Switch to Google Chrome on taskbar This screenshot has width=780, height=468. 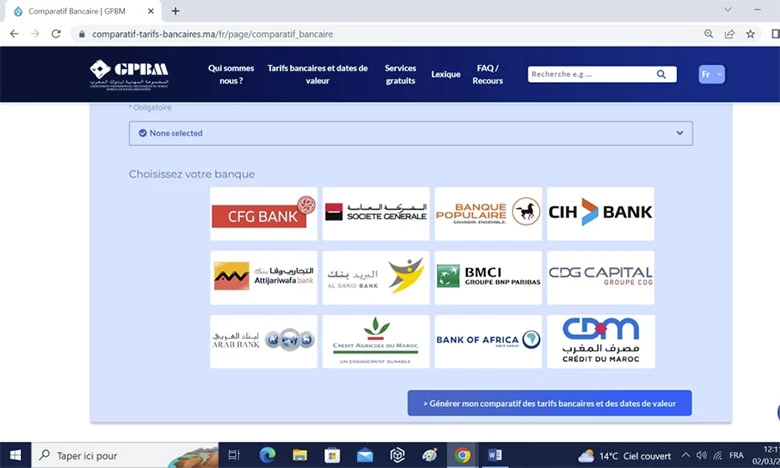coord(462,455)
